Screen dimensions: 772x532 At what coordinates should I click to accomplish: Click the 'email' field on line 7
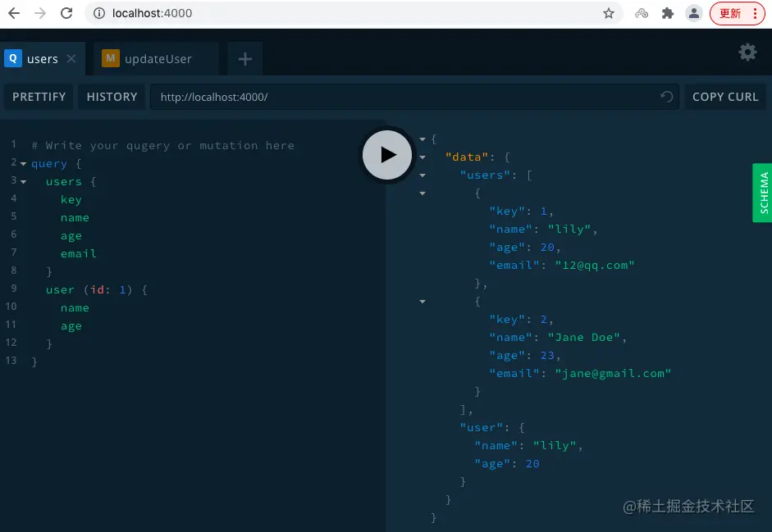tap(78, 253)
